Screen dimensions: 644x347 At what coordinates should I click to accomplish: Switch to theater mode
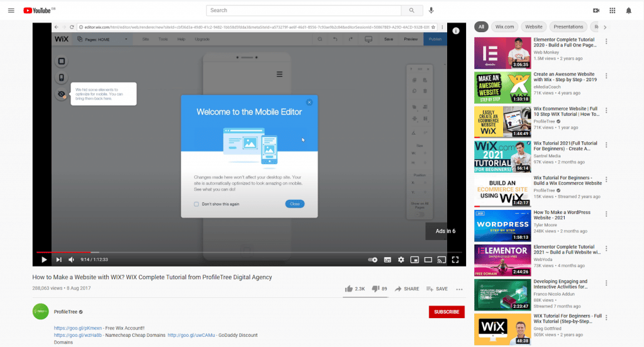pos(428,260)
